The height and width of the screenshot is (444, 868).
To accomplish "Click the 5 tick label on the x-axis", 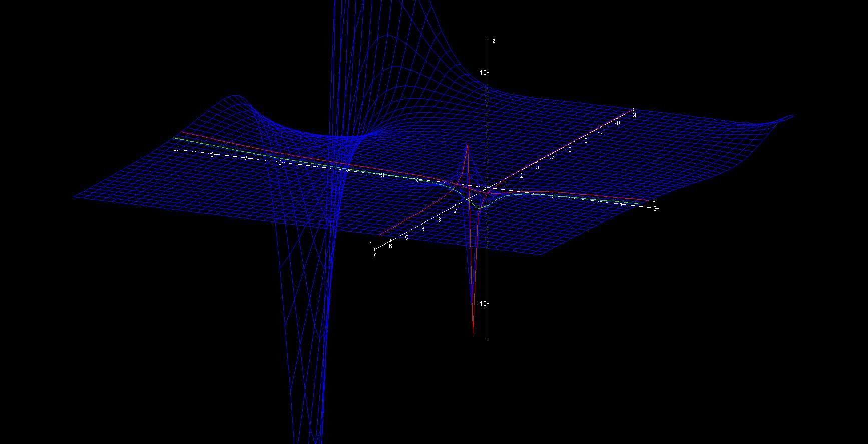I will coord(406,238).
